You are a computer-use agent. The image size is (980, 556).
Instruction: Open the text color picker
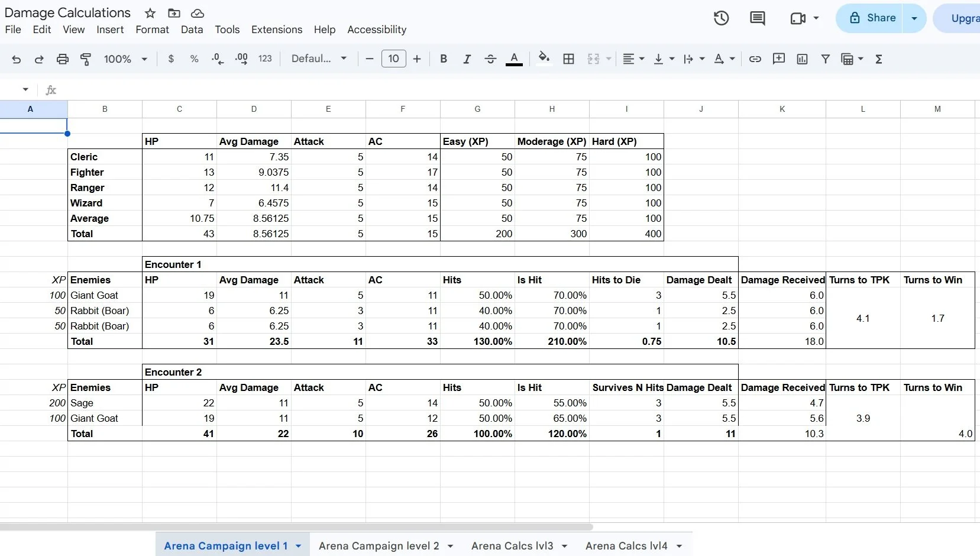point(514,59)
